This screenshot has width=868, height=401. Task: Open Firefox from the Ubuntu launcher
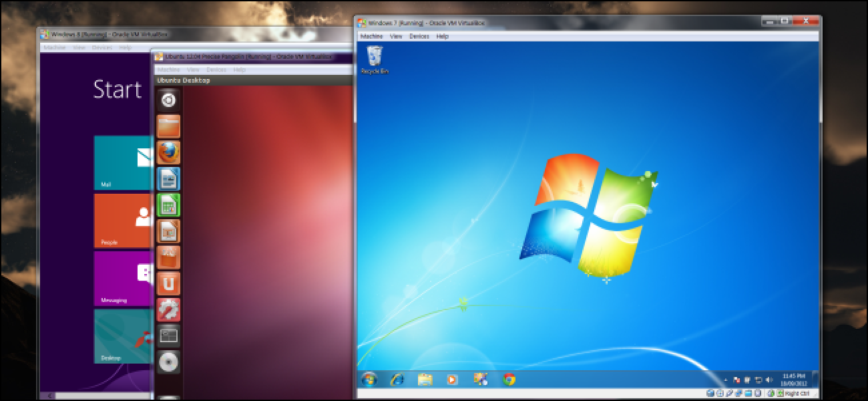pos(169,152)
